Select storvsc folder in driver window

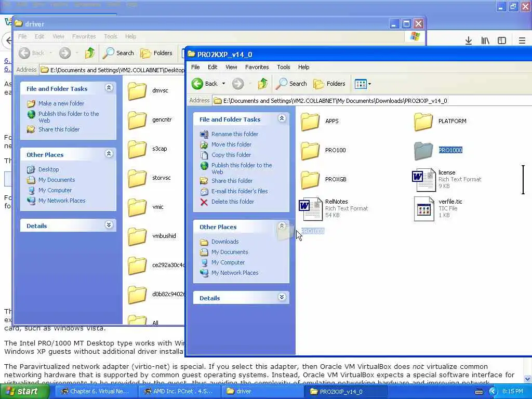point(149,178)
